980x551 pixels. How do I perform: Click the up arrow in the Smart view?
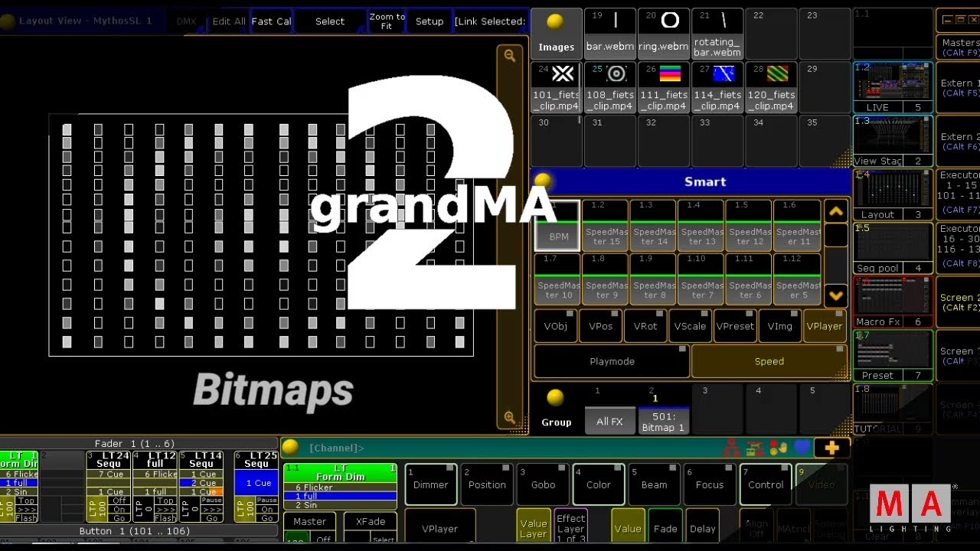pos(835,211)
